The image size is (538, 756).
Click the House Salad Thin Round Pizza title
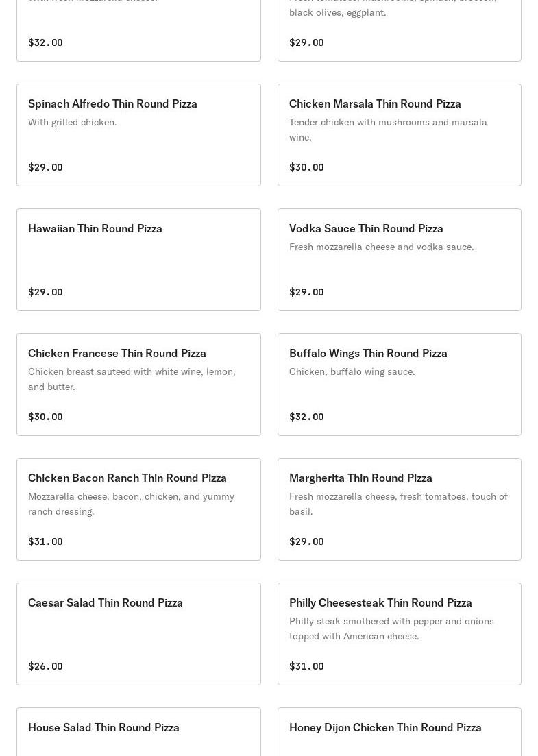coord(103,727)
